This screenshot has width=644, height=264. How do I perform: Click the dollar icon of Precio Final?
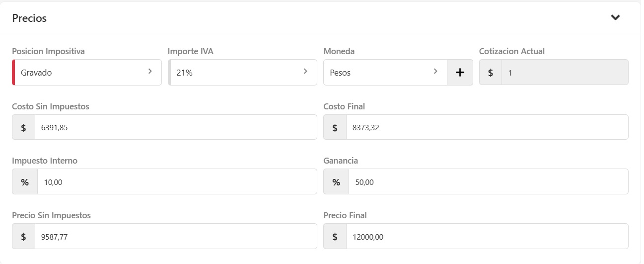coord(335,237)
